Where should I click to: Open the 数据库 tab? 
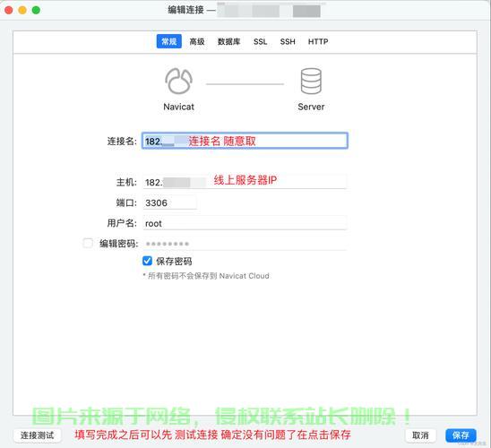(228, 41)
